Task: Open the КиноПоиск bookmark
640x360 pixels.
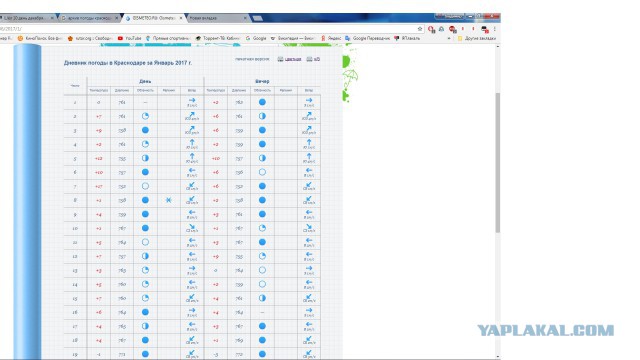Action: pos(40,38)
